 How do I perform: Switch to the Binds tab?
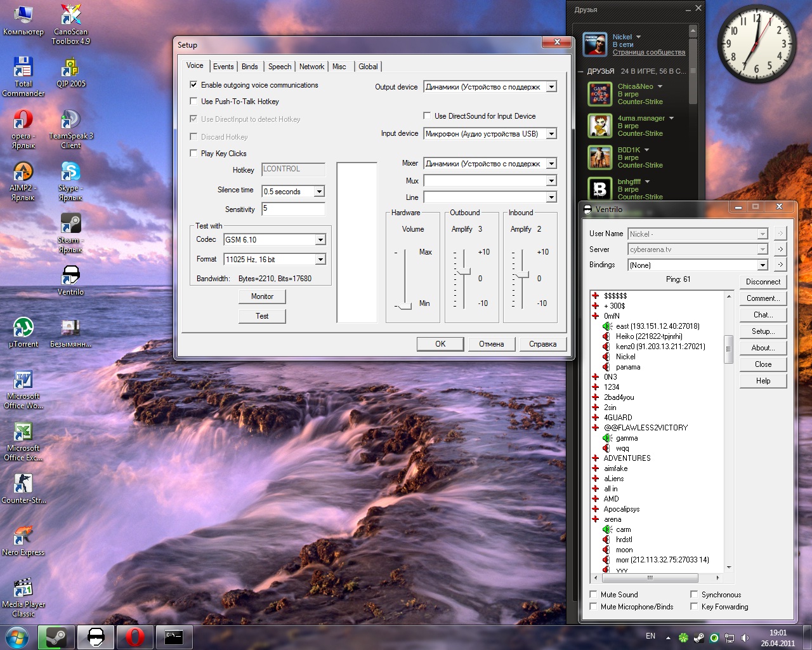pyautogui.click(x=250, y=67)
